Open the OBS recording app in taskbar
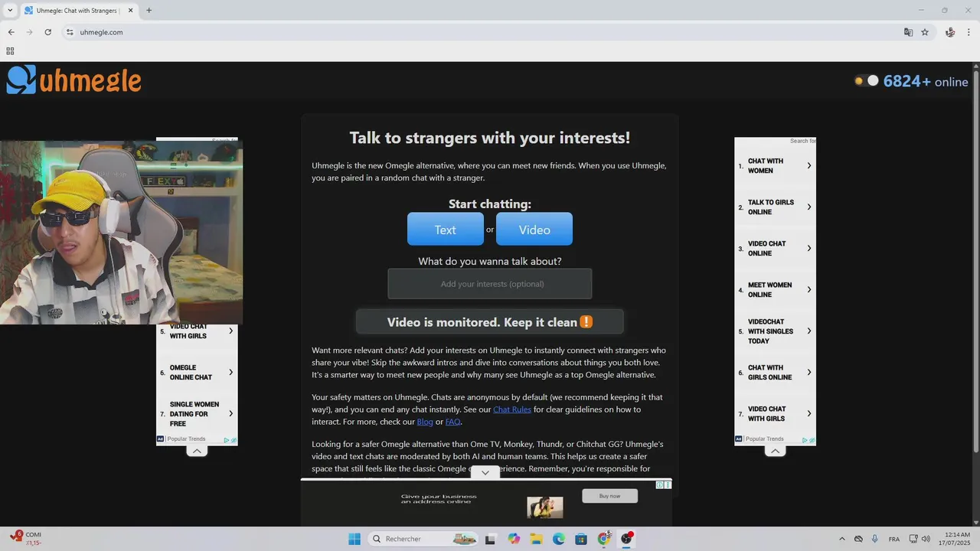Screen dimensions: 980x551 pyautogui.click(x=627, y=539)
